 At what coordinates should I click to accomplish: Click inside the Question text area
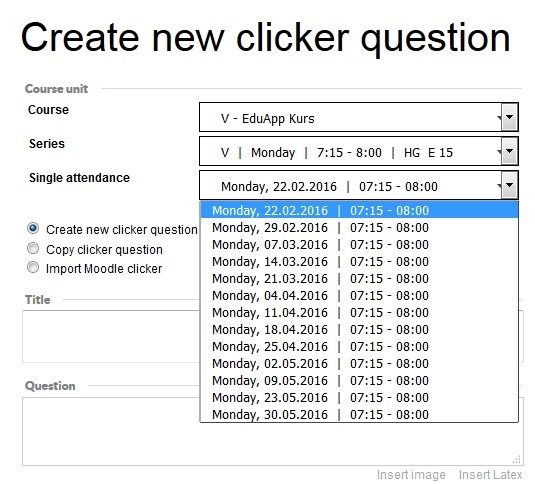pos(273,431)
